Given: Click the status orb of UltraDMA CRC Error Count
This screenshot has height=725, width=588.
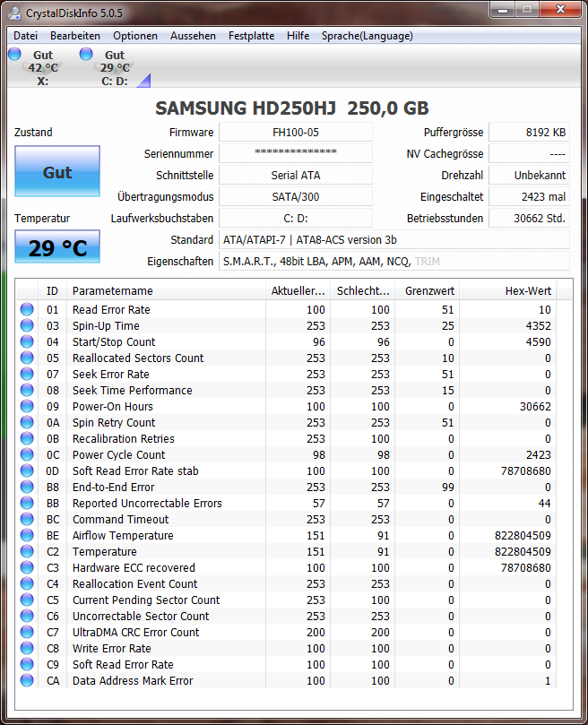Looking at the screenshot, I should [x=27, y=632].
